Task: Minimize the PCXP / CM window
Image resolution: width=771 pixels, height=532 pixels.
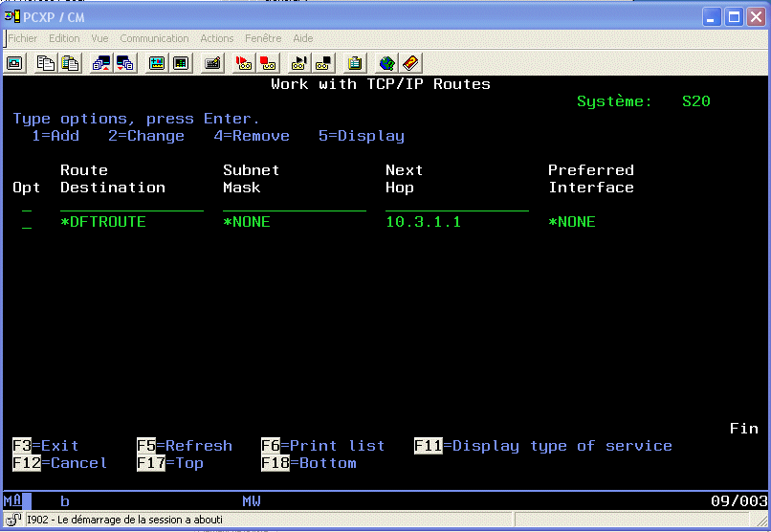Action: (x=711, y=17)
